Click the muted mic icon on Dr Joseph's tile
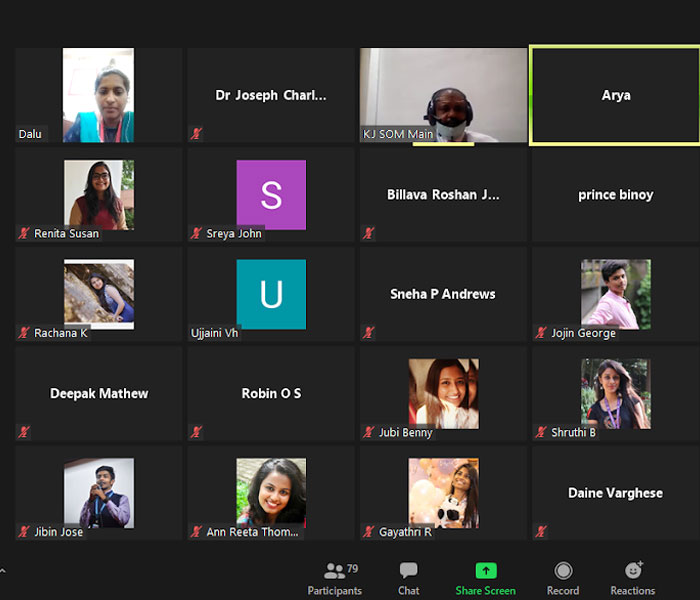Image resolution: width=700 pixels, height=600 pixels. [196, 133]
